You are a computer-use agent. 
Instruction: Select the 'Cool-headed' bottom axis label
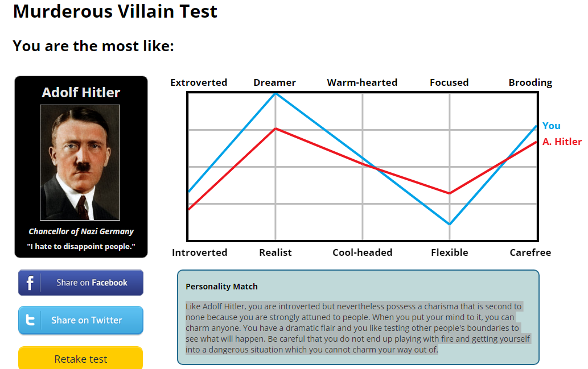click(362, 252)
